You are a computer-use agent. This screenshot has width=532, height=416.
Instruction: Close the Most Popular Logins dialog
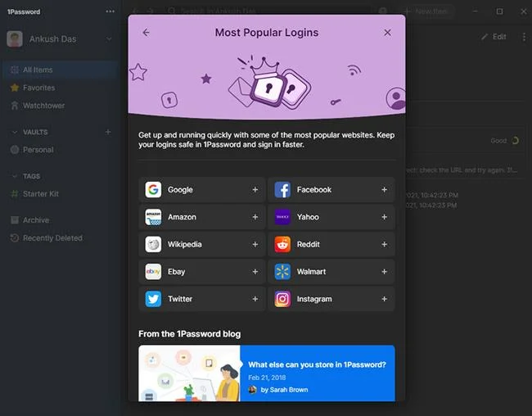(387, 33)
